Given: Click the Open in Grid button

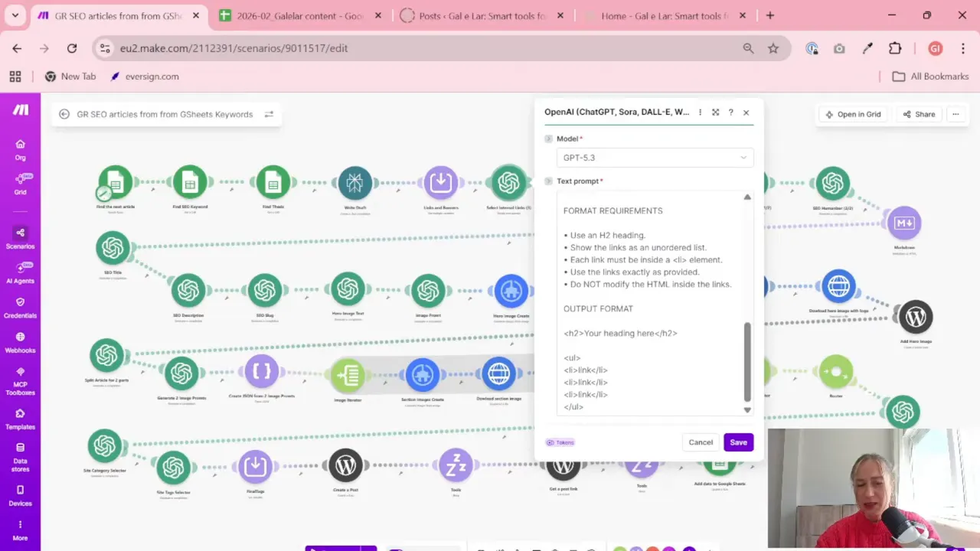Looking at the screenshot, I should [x=852, y=114].
